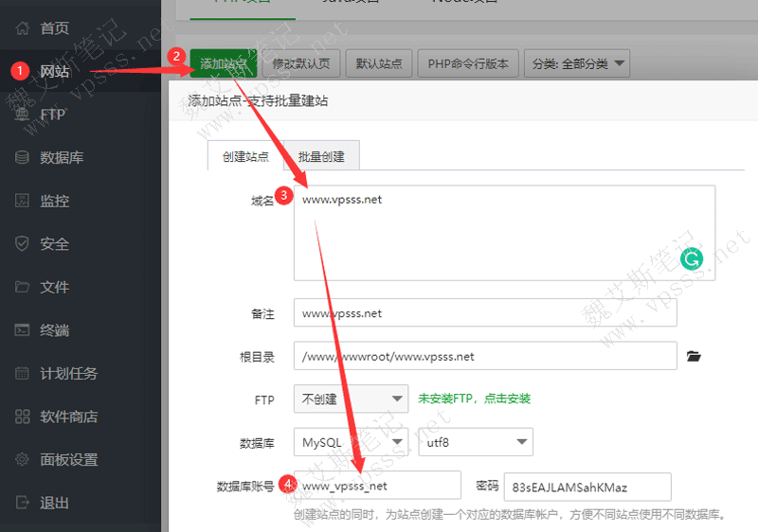Click the shield icon beside 安全
The image size is (758, 532).
23,244
